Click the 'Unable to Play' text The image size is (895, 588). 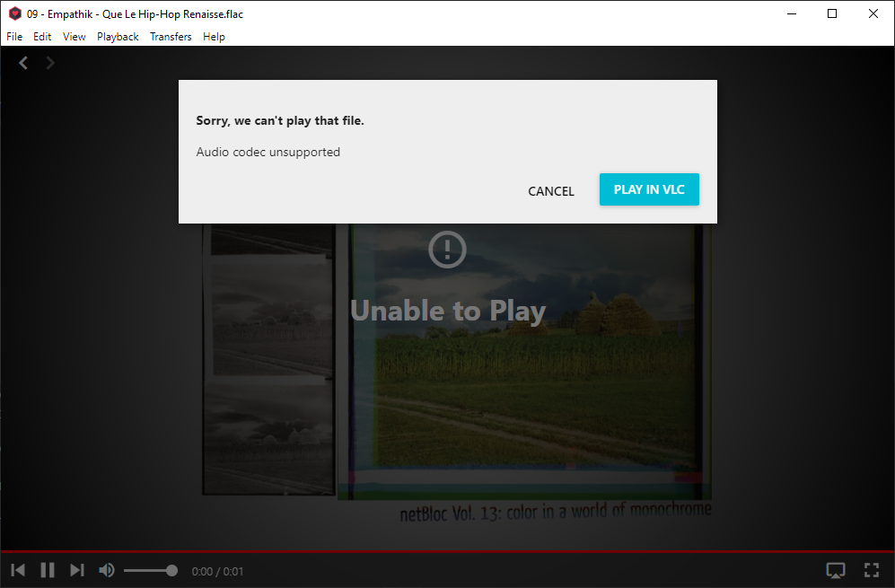coord(448,312)
